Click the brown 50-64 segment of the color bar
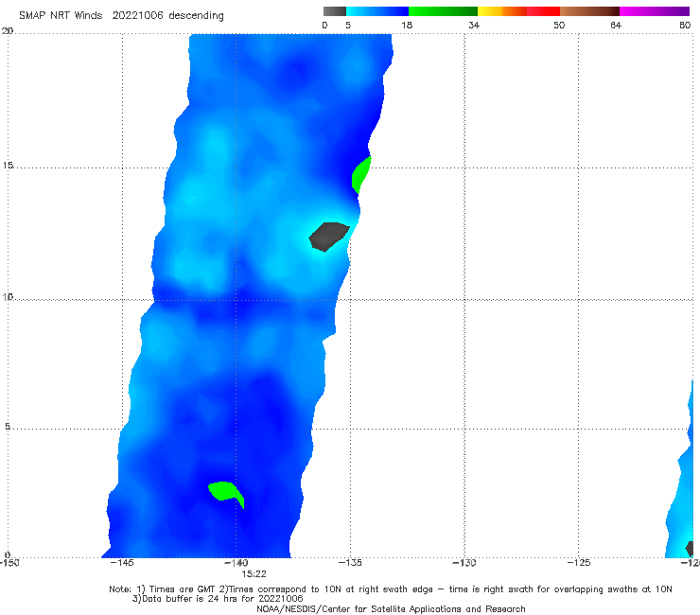Image resolution: width=700 pixels, height=615 pixels. click(589, 11)
